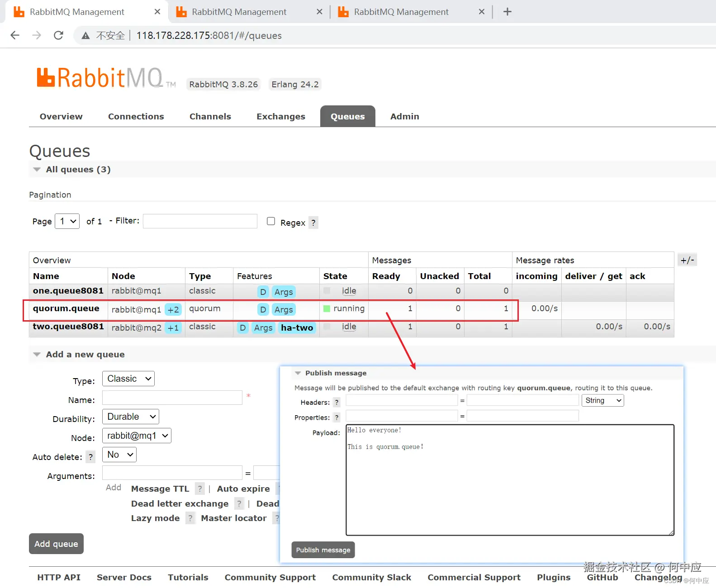
Task: Open the Node dropdown showing rabbit@mq1
Action: click(x=137, y=436)
